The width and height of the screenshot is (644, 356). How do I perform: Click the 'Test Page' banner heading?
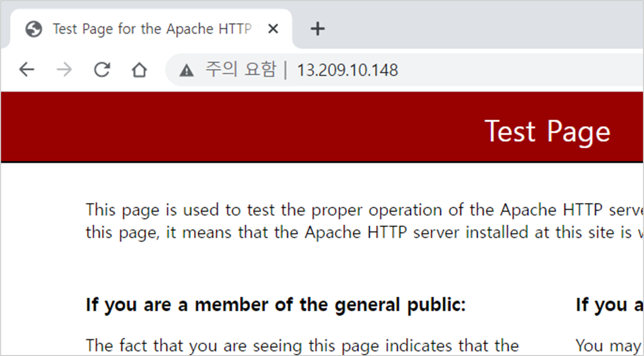click(x=547, y=131)
